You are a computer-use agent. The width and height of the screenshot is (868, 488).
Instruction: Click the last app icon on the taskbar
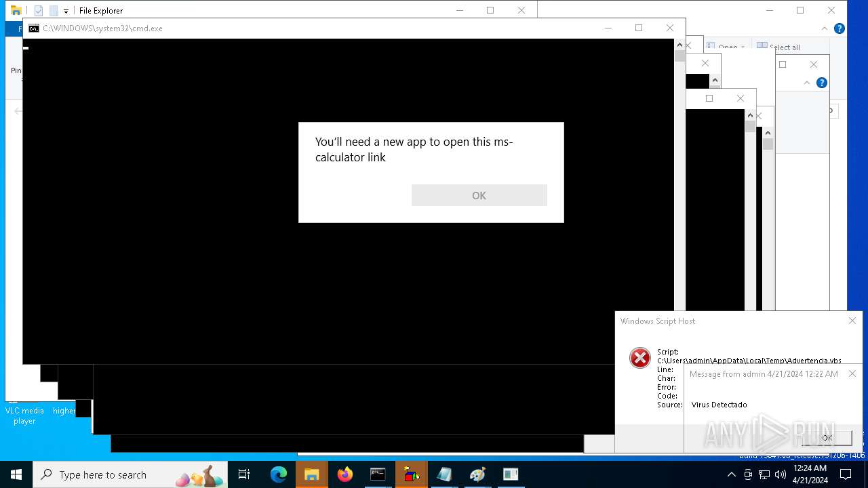click(511, 474)
